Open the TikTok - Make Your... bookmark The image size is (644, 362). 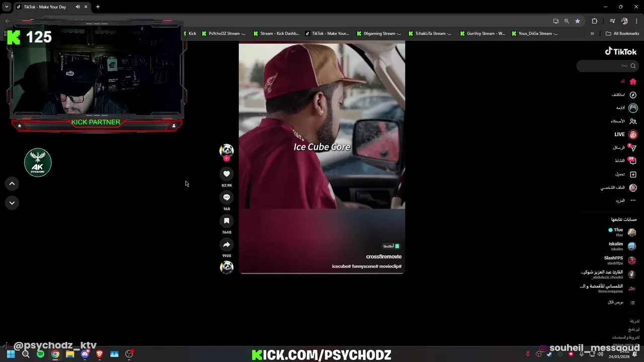point(327,34)
